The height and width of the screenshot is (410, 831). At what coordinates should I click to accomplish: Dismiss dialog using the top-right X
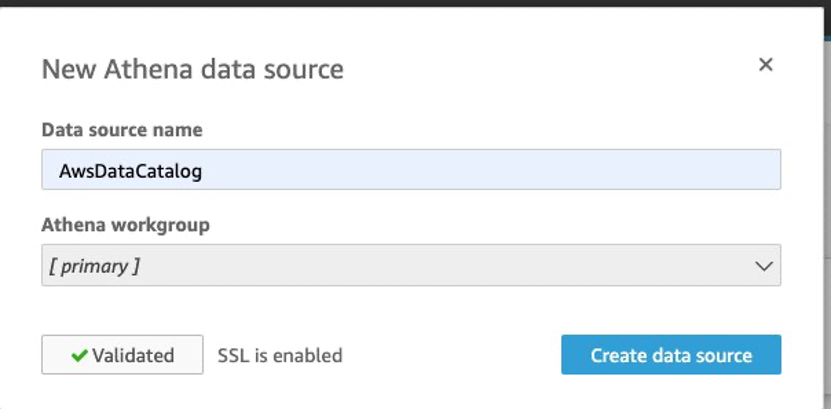pyautogui.click(x=765, y=65)
